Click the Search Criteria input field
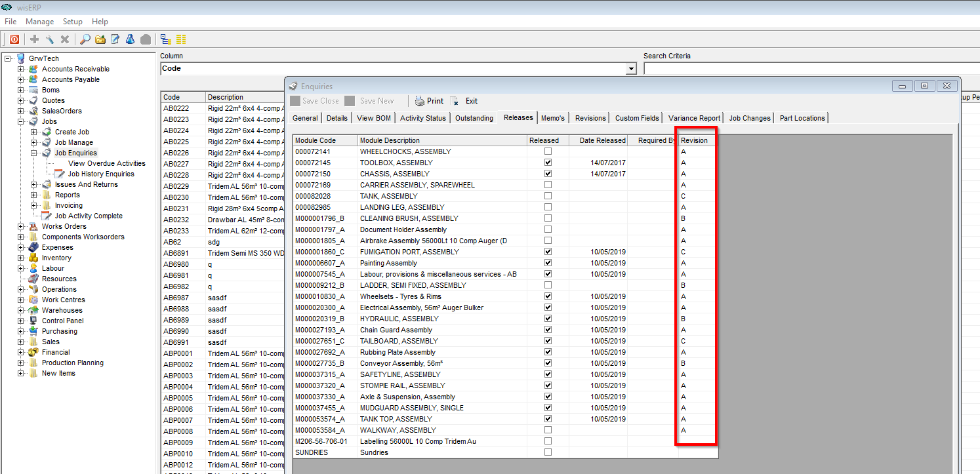The width and height of the screenshot is (980, 474). click(x=811, y=69)
